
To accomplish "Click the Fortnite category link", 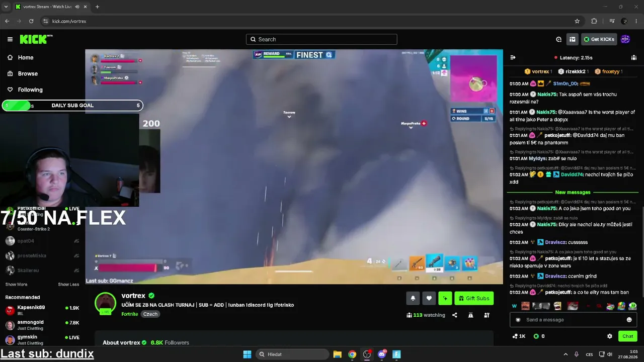I will tap(129, 314).
